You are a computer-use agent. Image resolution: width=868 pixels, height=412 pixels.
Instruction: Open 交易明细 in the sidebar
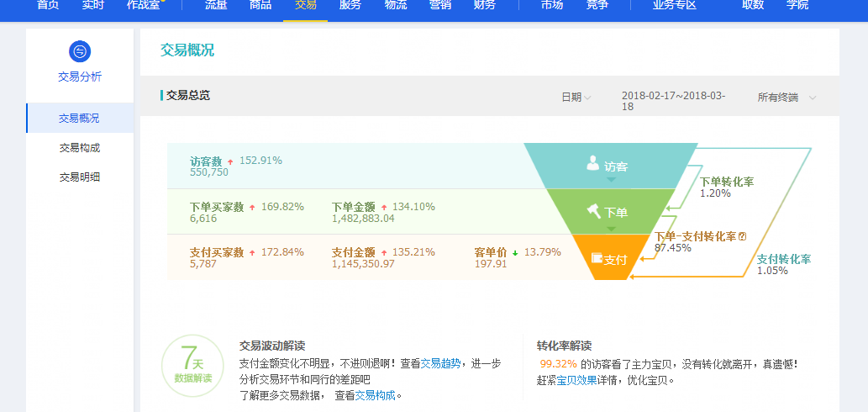(x=80, y=177)
